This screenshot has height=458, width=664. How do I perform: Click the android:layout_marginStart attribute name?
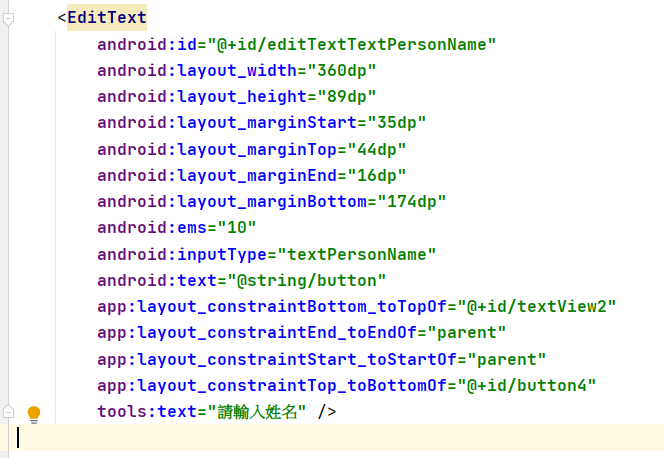(227, 123)
